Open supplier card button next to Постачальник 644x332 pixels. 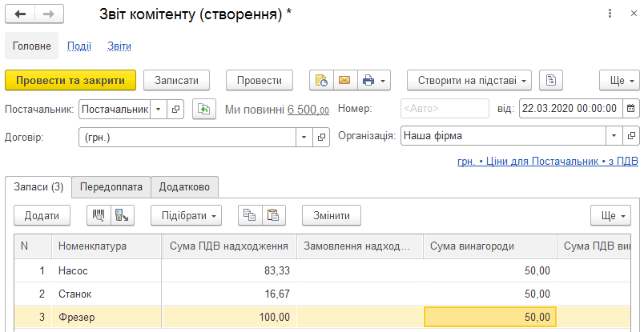(x=175, y=109)
